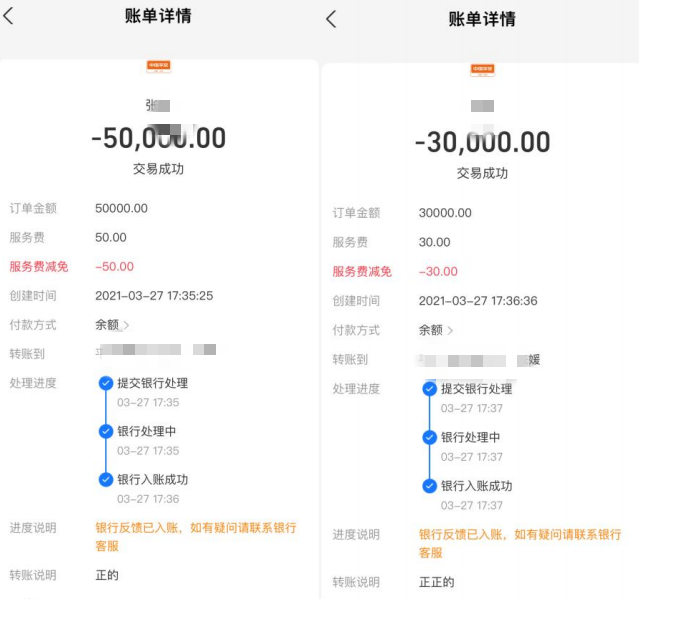Image resolution: width=687 pixels, height=618 pixels.
Task: Click the red -50.00 服务费减免 value
Action: [x=114, y=267]
